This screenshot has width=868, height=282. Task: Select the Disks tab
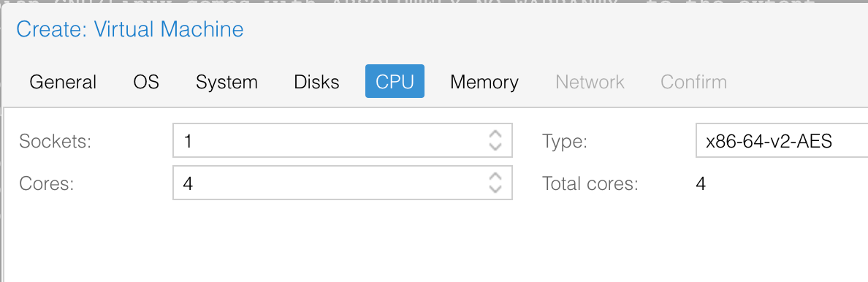[x=316, y=82]
